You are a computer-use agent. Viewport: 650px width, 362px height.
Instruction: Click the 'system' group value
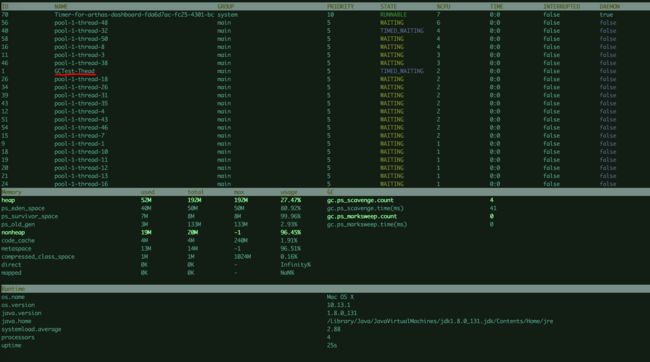pyautogui.click(x=228, y=15)
